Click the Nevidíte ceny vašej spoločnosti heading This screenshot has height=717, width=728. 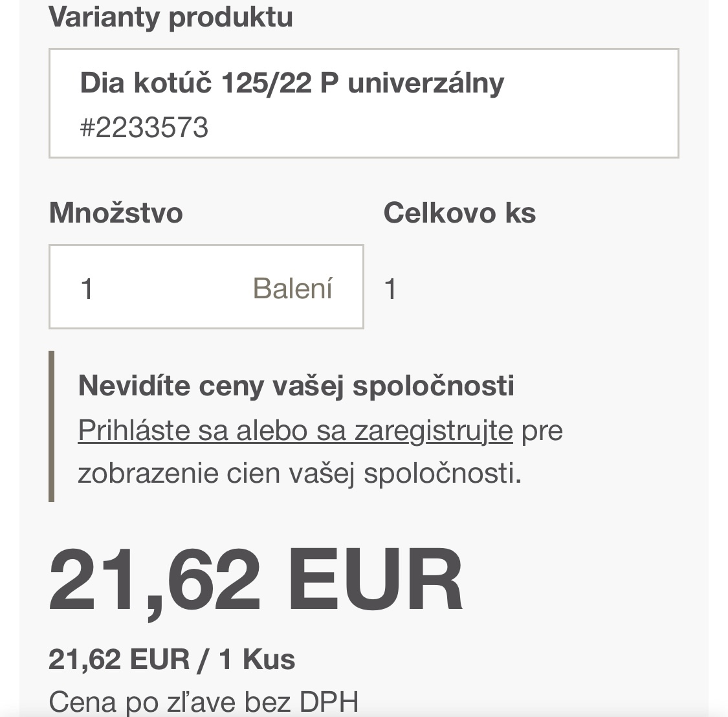pos(296,386)
